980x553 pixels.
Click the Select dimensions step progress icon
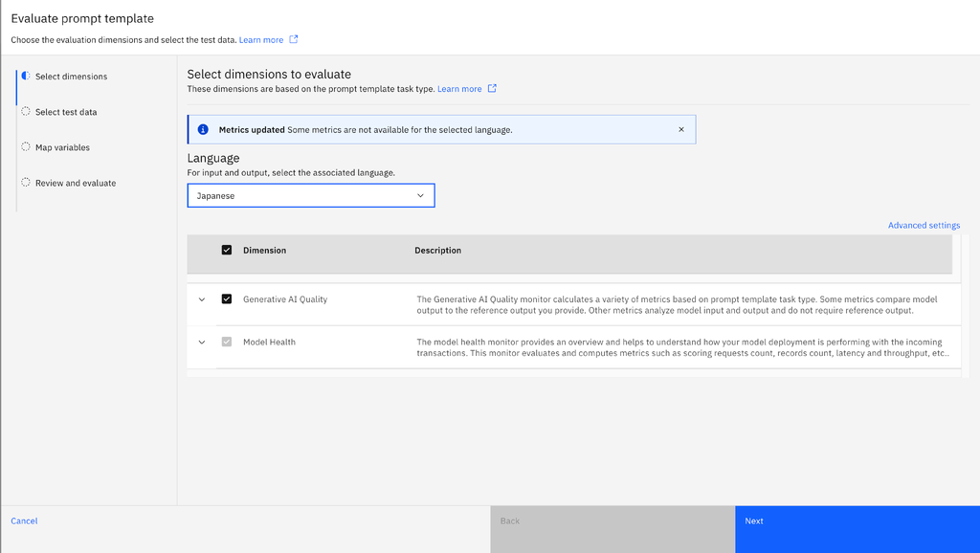26,76
